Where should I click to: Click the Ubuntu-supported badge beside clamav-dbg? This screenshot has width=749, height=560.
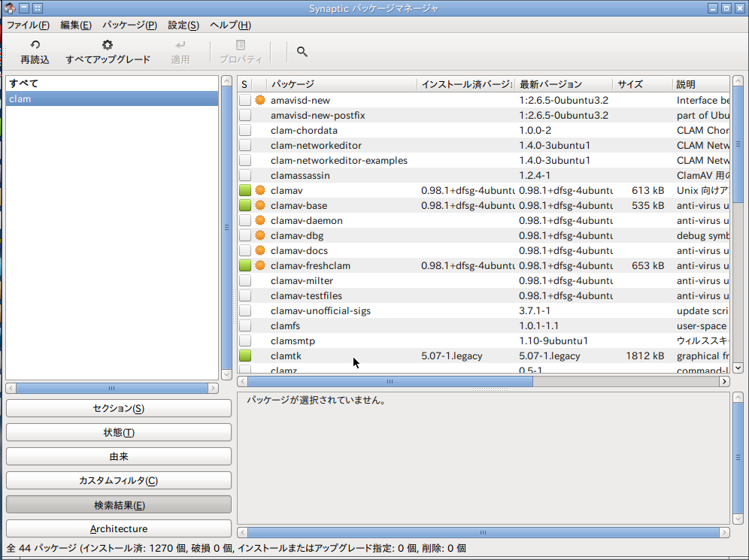(260, 235)
